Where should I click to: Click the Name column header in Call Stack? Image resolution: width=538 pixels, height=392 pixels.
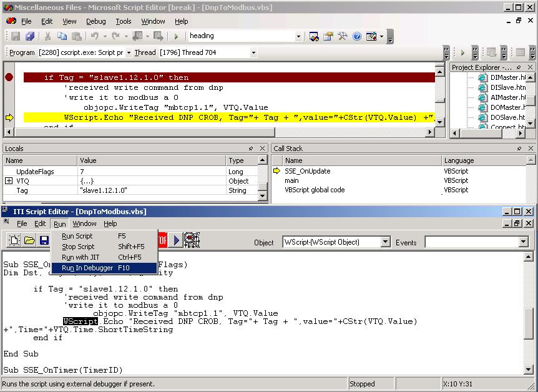tap(362, 160)
